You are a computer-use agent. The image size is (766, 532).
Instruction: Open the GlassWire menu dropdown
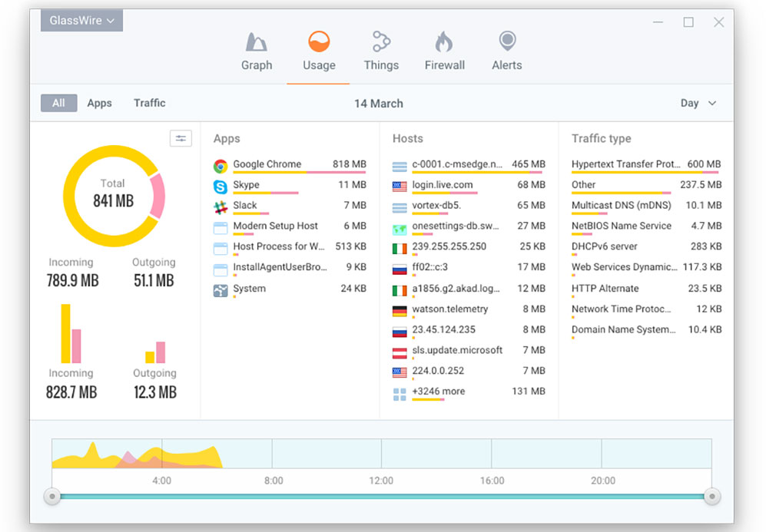pyautogui.click(x=81, y=21)
